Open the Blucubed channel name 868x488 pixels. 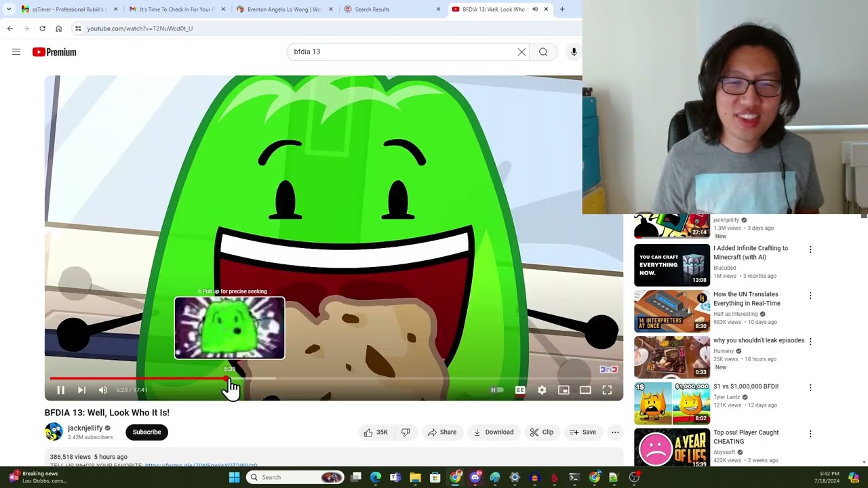724,268
